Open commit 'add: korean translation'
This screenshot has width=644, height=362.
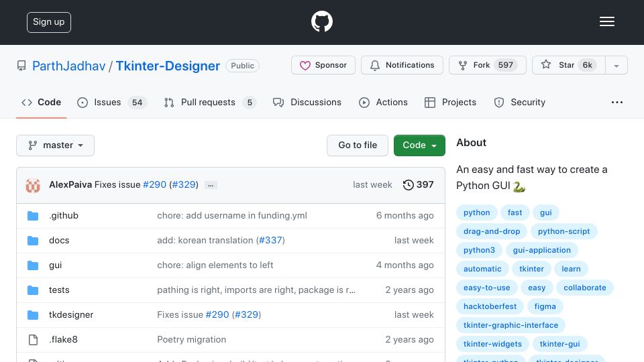pos(205,240)
